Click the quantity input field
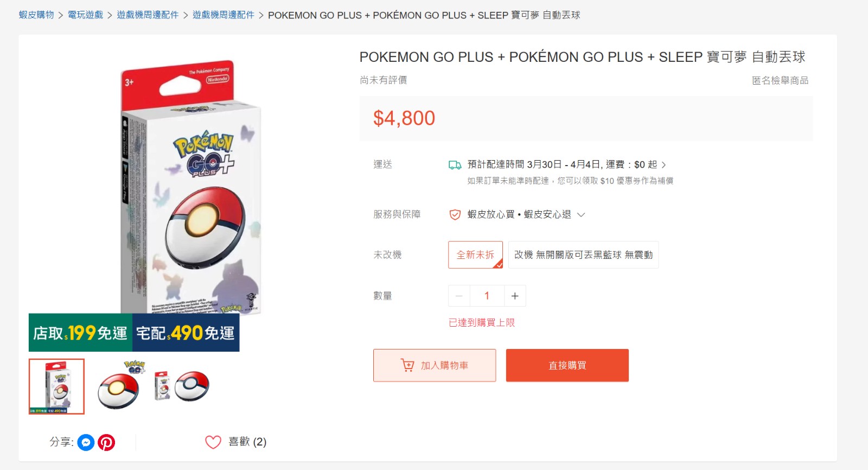The width and height of the screenshot is (868, 470). tap(487, 296)
